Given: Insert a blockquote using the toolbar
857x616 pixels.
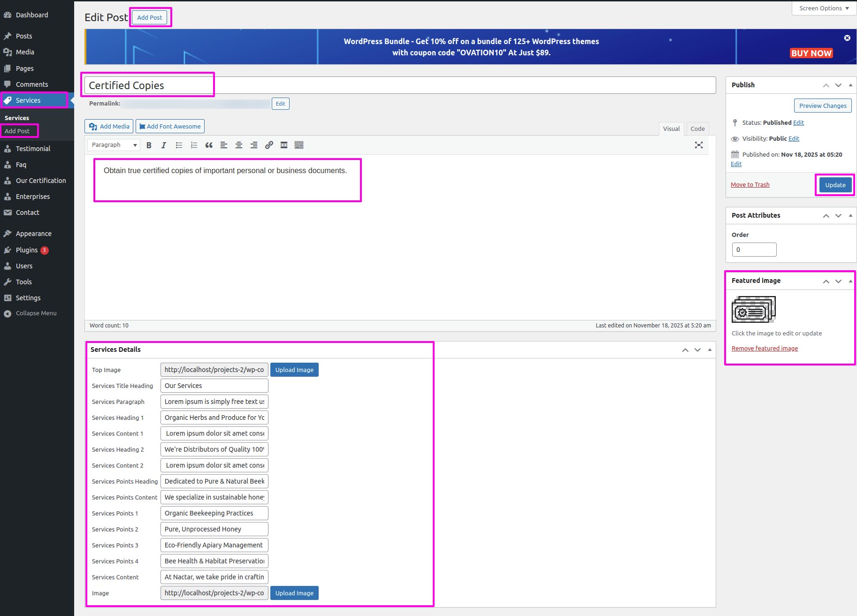Looking at the screenshot, I should [x=209, y=145].
